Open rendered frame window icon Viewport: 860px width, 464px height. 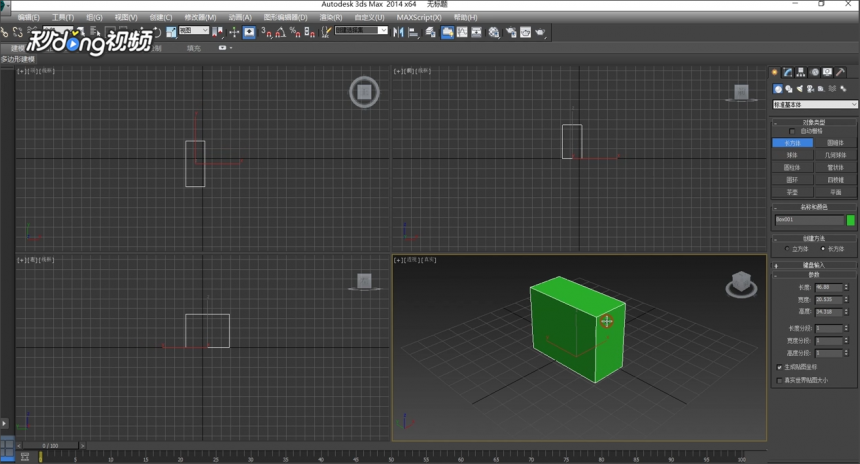pos(525,32)
